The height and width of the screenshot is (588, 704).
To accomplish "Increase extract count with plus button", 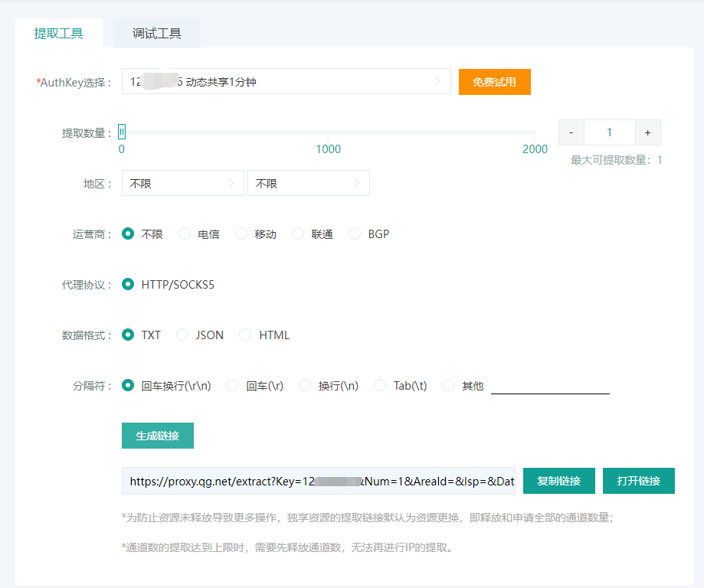I will pos(647,132).
